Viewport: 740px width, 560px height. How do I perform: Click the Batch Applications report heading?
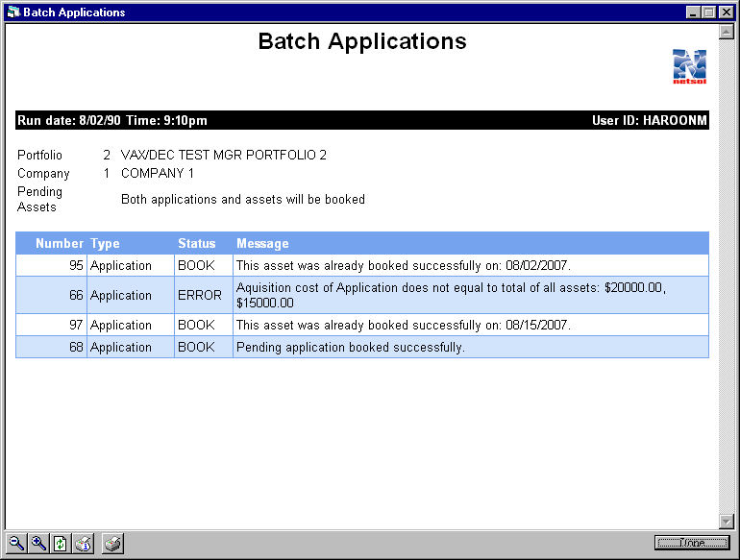[362, 41]
